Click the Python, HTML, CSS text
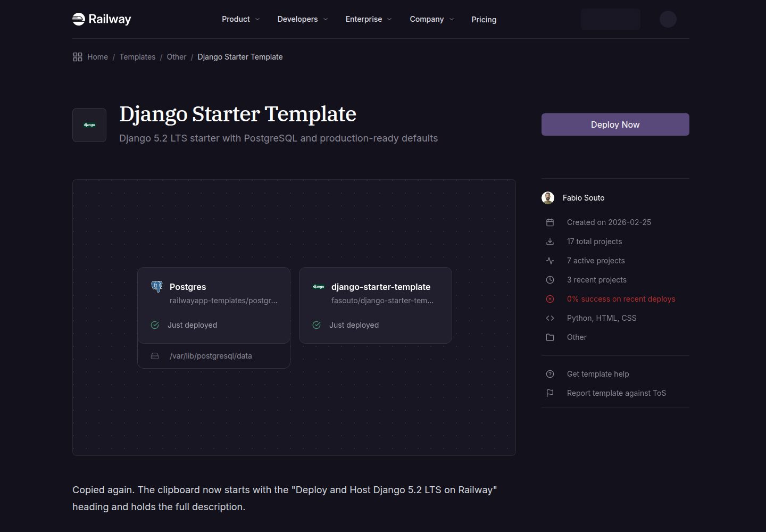Screen dimensions: 766x532 click(x=602, y=318)
